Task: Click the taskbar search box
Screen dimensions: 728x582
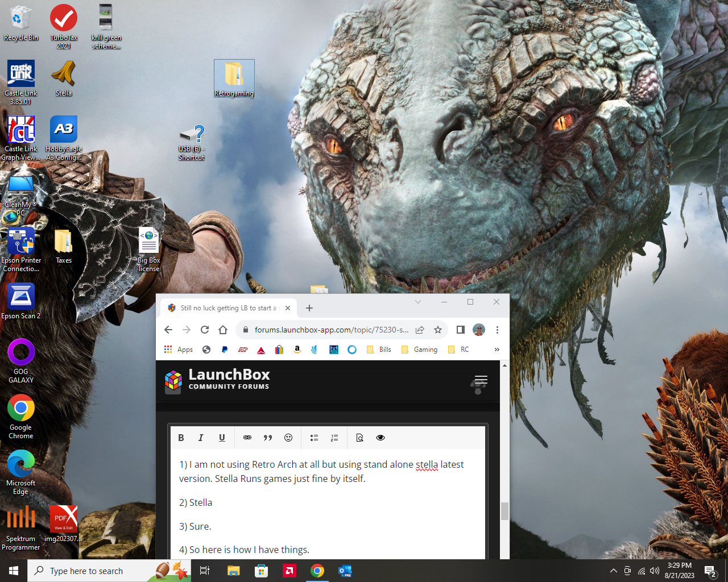Action: pyautogui.click(x=109, y=571)
